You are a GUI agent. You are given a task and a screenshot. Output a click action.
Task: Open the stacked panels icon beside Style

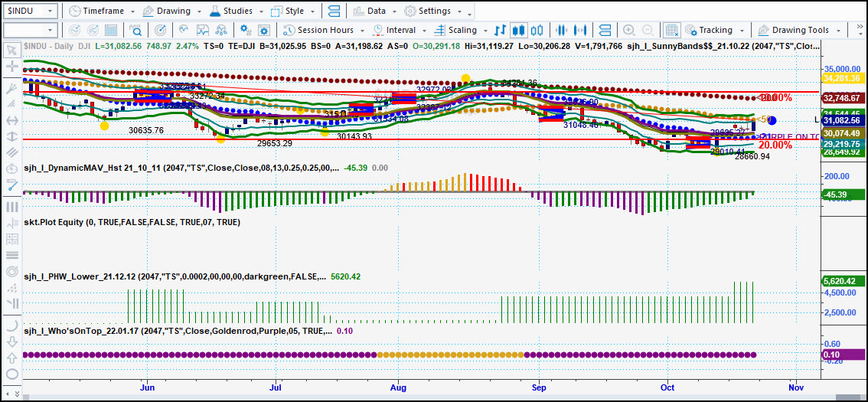click(334, 11)
